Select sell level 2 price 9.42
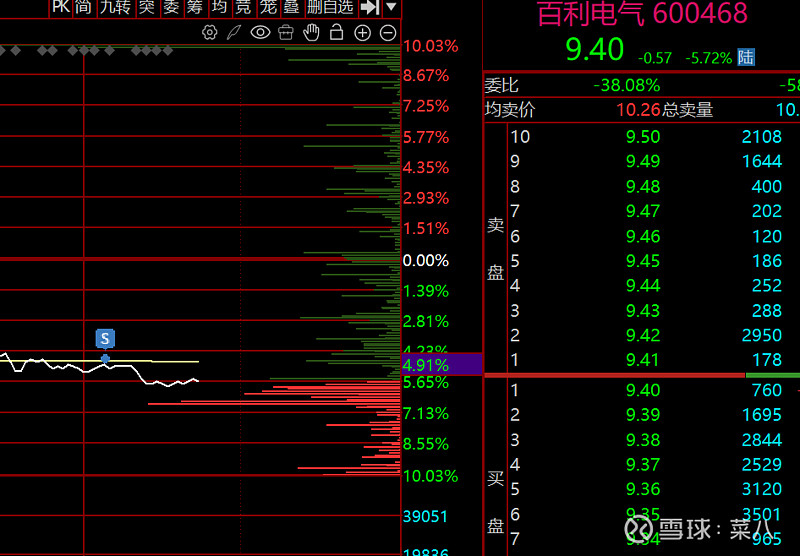Screen dimensions: 800x556 tap(643, 335)
